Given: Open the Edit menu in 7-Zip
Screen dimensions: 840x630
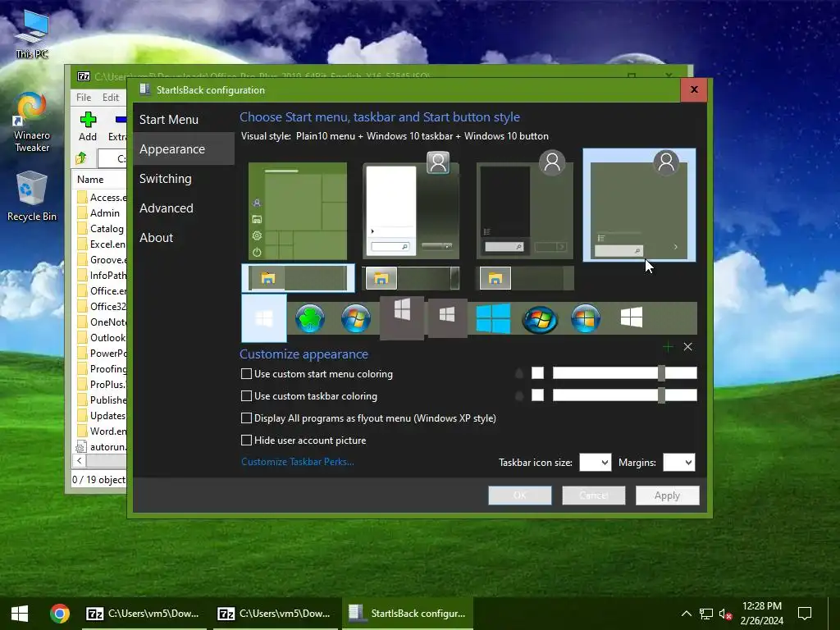Looking at the screenshot, I should [x=111, y=97].
